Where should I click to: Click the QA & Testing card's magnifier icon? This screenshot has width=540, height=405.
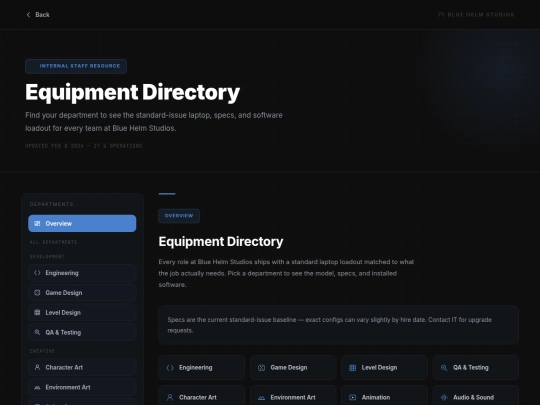[x=444, y=368]
